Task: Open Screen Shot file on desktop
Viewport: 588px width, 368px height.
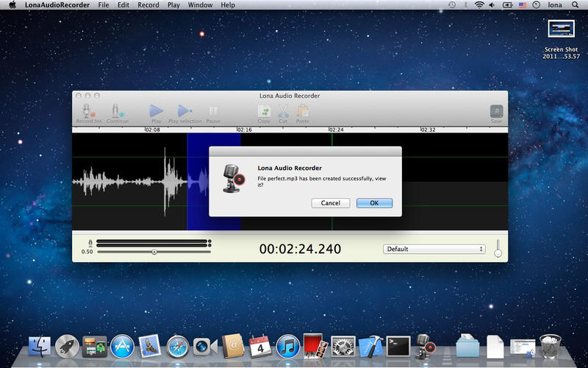Action: [562, 29]
